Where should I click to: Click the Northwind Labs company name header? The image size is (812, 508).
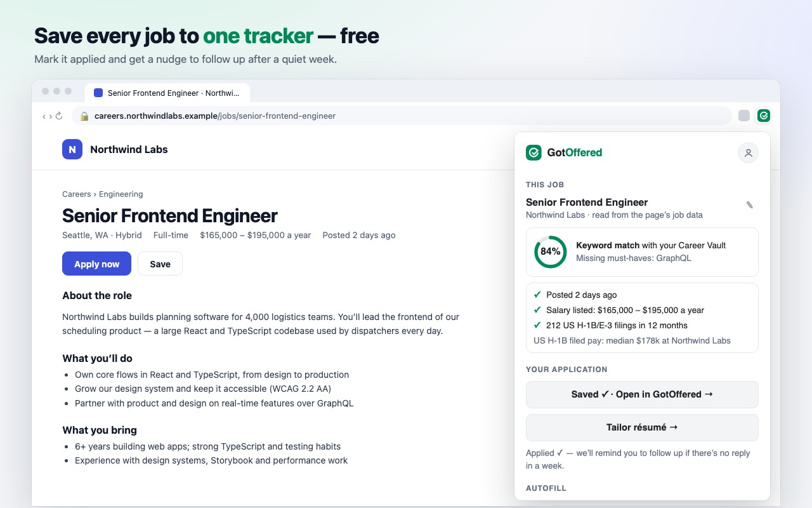[x=129, y=150]
